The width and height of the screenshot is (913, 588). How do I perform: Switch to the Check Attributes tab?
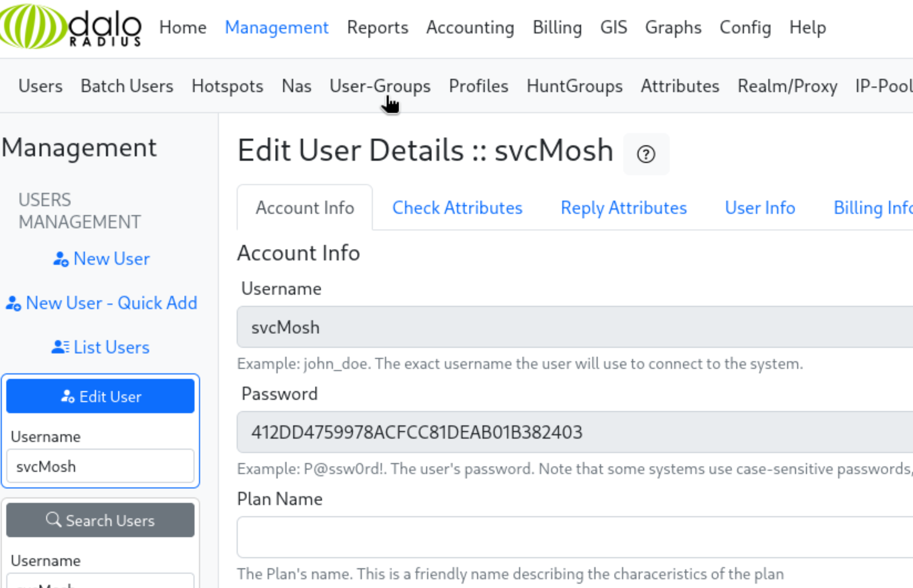457,207
